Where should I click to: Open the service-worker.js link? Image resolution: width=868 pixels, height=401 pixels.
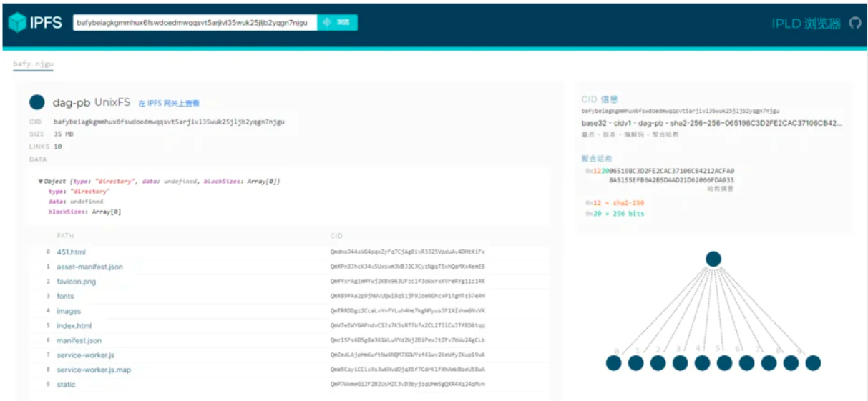(x=85, y=355)
